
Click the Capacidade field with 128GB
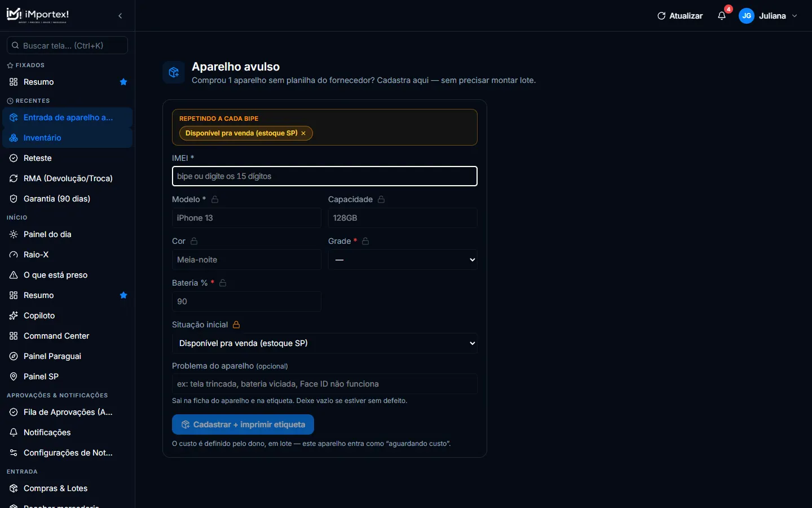tap(403, 218)
